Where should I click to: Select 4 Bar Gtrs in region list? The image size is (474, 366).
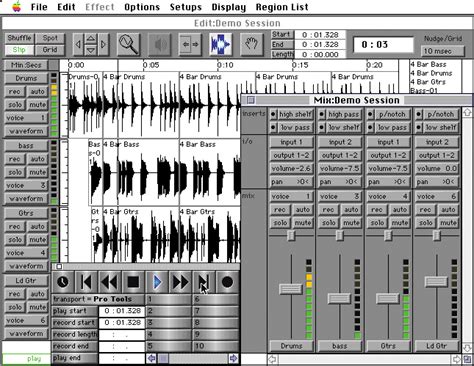[x=428, y=82]
